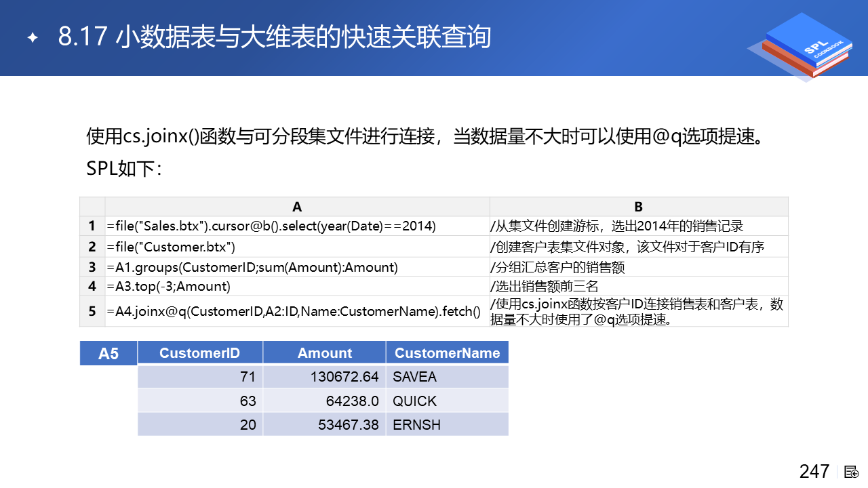Click the cell =A3.top(-3;Amount)

pos(297,286)
